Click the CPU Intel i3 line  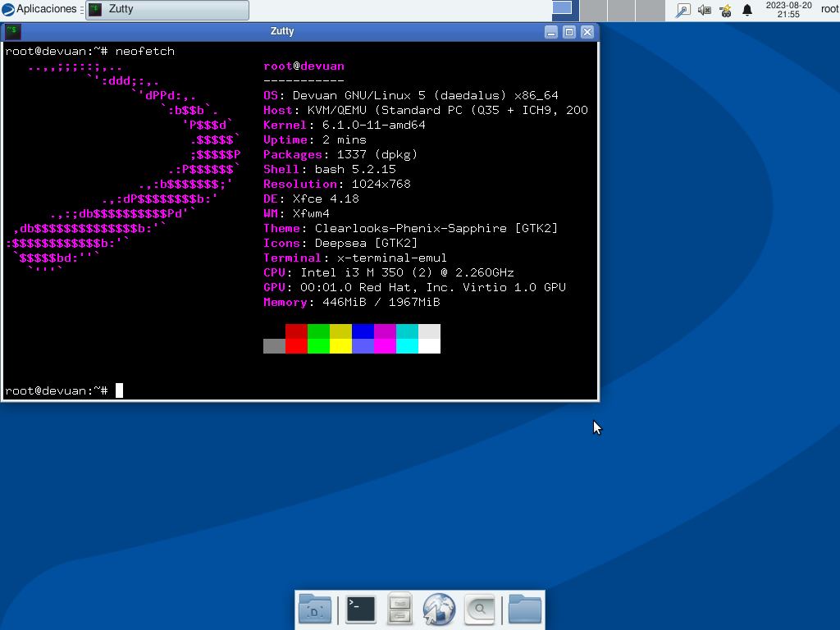[x=389, y=272]
